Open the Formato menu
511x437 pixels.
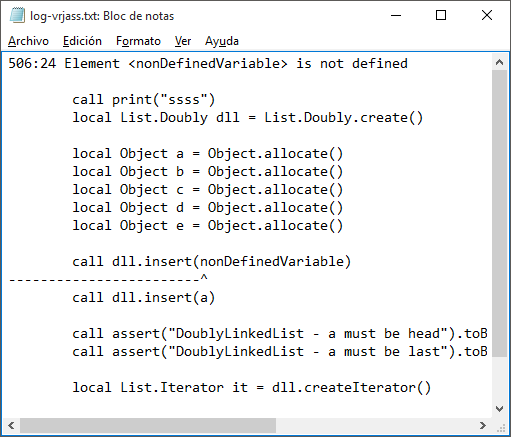click(x=138, y=41)
